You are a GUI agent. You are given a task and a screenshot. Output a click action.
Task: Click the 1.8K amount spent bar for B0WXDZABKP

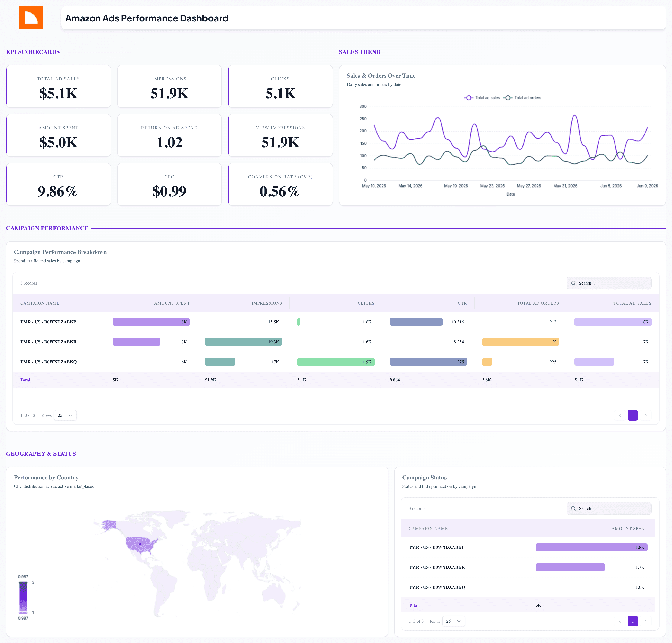click(151, 322)
